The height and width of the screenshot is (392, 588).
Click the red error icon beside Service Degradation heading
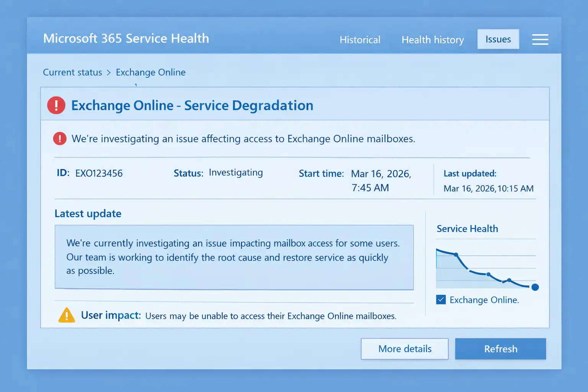point(56,105)
